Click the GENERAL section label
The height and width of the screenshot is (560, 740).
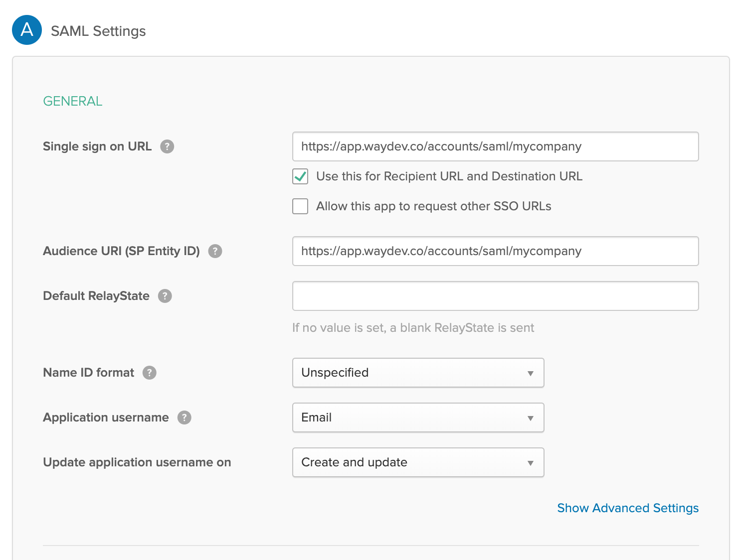point(73,101)
